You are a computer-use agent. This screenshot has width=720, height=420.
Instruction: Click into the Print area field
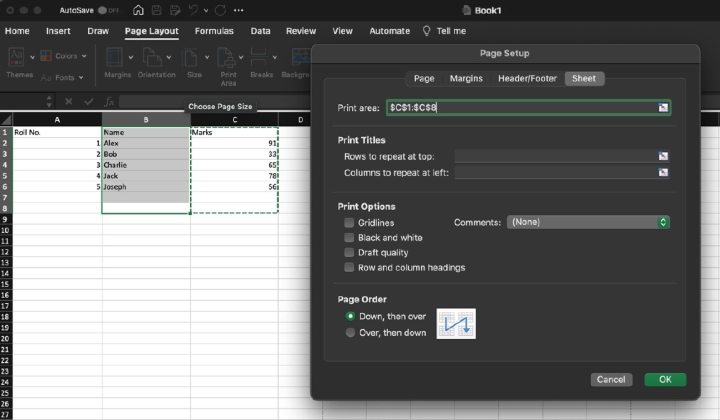point(520,106)
